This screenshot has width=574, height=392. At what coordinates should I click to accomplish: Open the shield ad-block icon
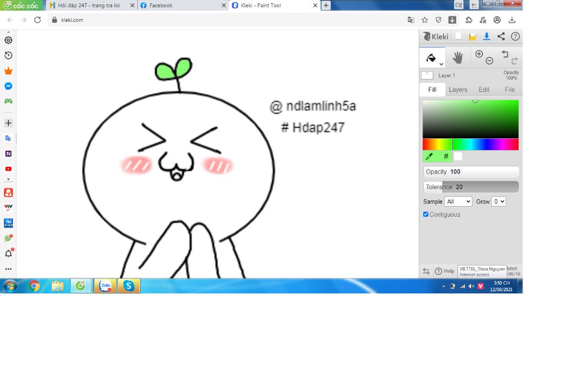[x=438, y=20]
